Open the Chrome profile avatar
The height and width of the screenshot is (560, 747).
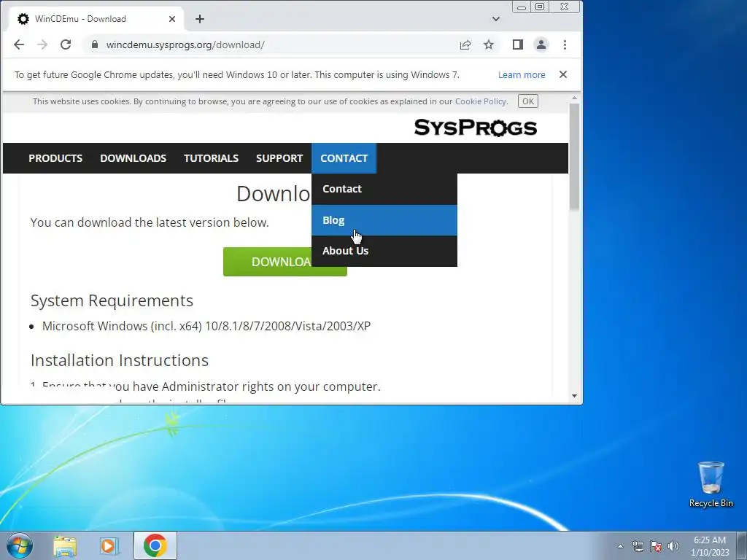click(x=541, y=44)
